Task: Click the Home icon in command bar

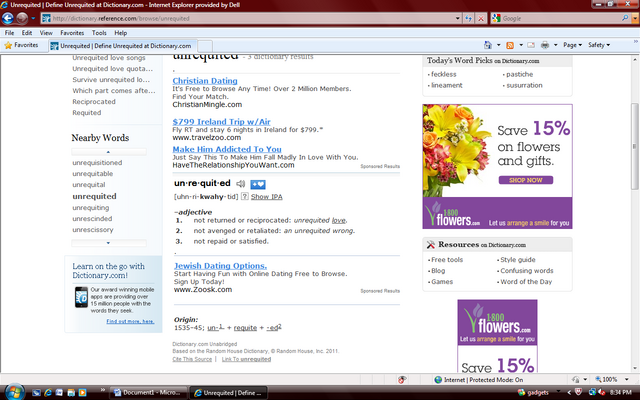Action: coord(488,45)
